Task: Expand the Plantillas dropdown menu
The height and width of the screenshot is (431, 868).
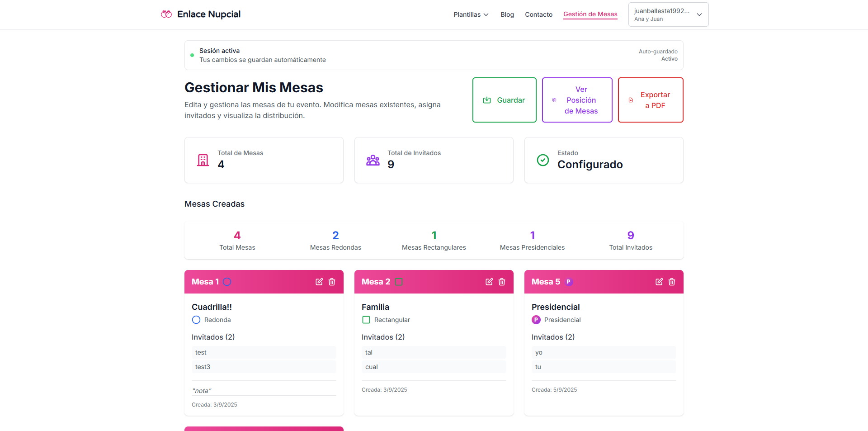Action: point(471,14)
